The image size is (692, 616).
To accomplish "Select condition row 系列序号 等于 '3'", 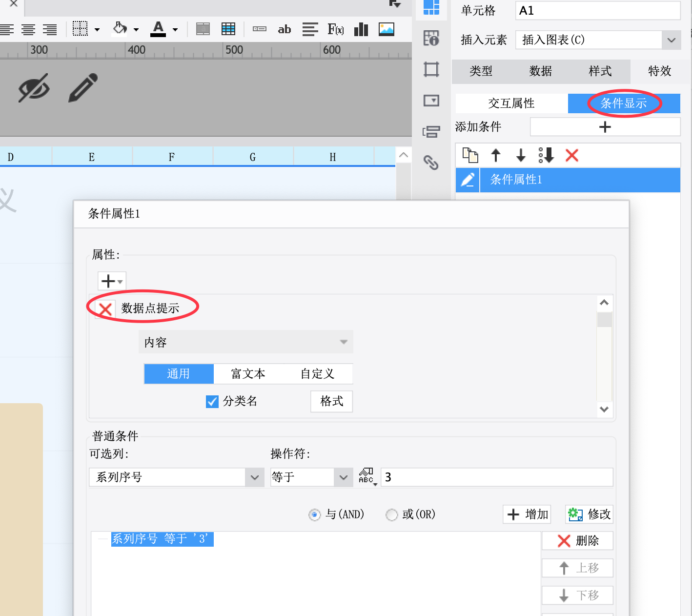I will click(162, 539).
